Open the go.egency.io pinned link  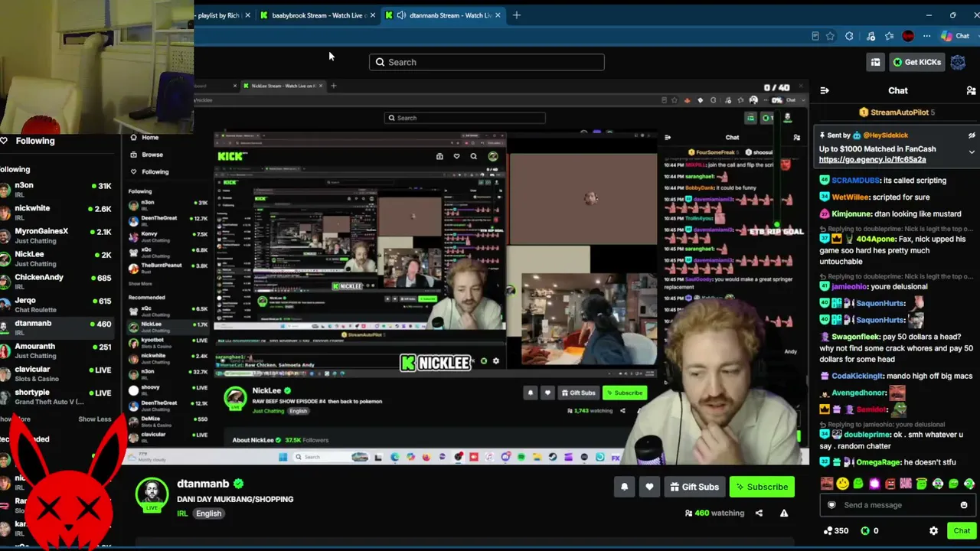point(872,160)
